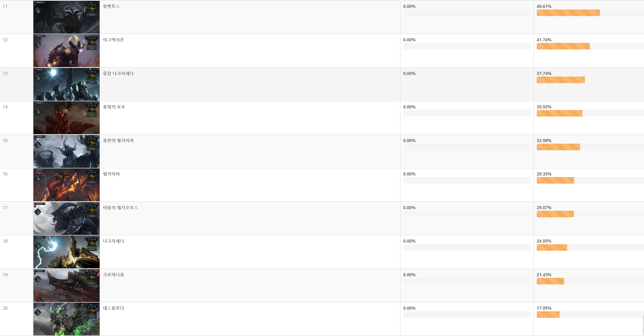Click the 데스칼루다 name text

click(113, 308)
